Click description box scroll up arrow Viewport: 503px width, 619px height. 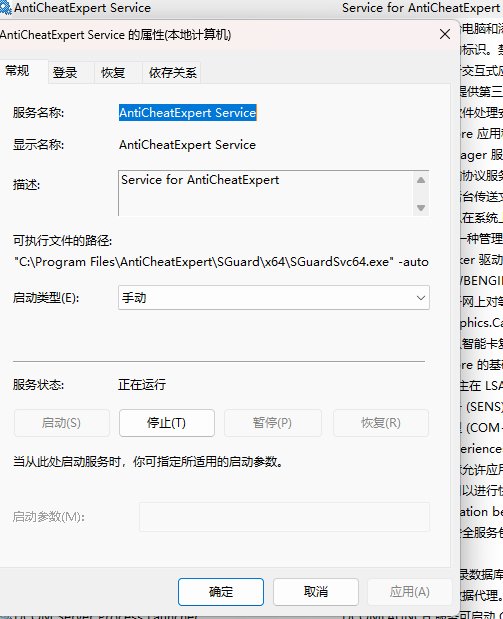pos(421,180)
